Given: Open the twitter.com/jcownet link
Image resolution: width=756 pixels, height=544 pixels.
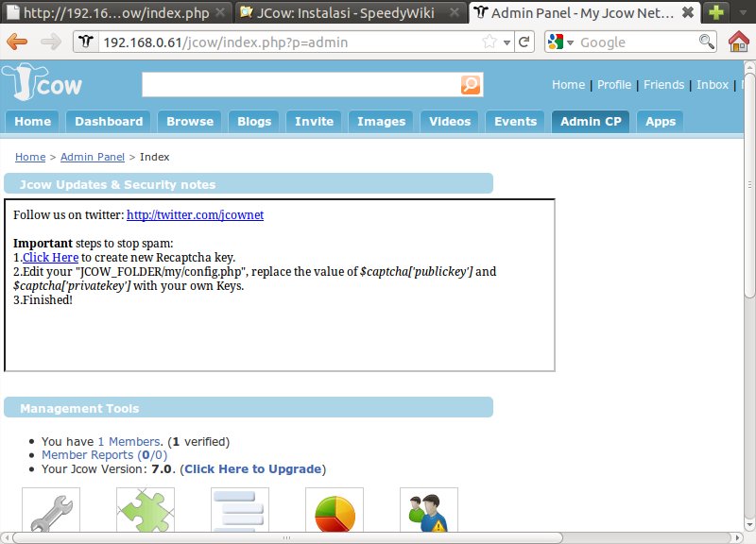Looking at the screenshot, I should coord(195,215).
